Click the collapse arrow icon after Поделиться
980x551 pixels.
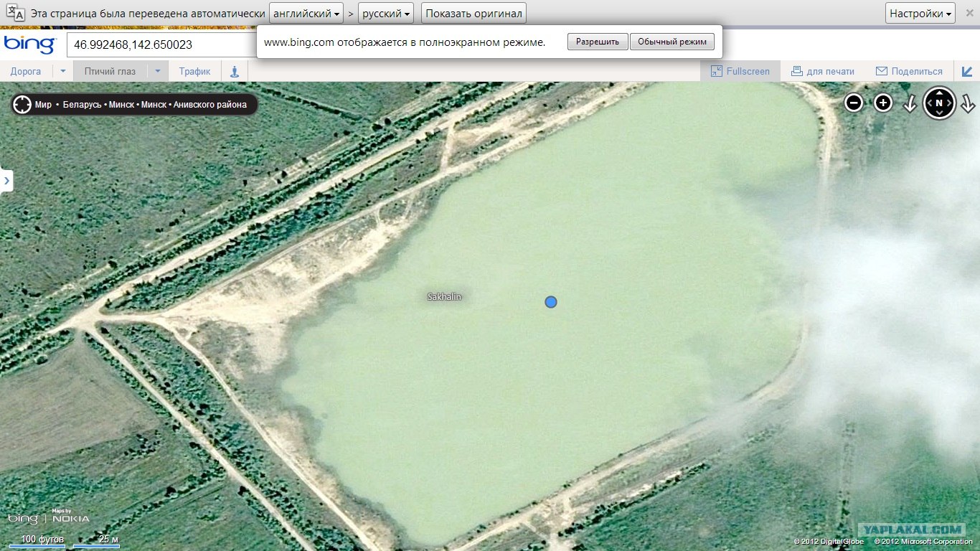(x=967, y=71)
